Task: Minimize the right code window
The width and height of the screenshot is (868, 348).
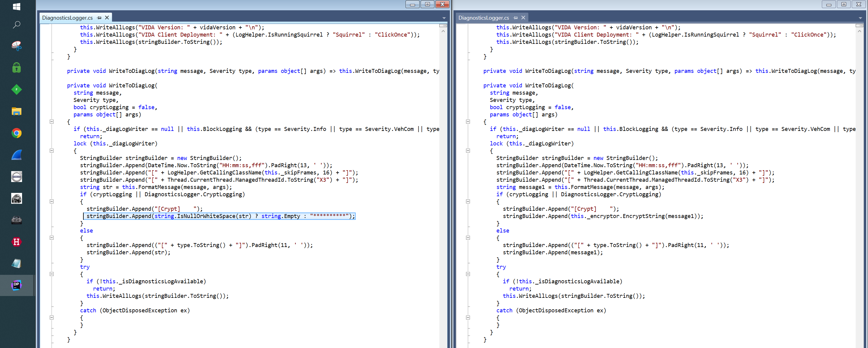Action: (829, 4)
